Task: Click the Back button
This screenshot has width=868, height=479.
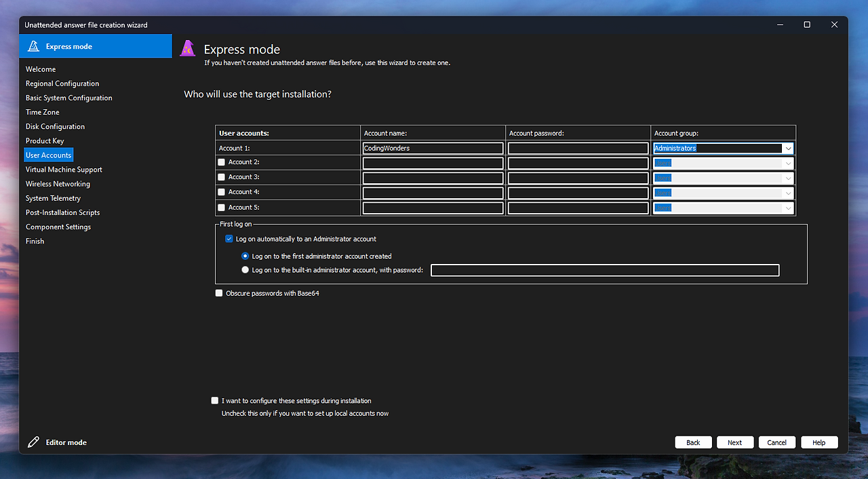Action: coord(693,442)
